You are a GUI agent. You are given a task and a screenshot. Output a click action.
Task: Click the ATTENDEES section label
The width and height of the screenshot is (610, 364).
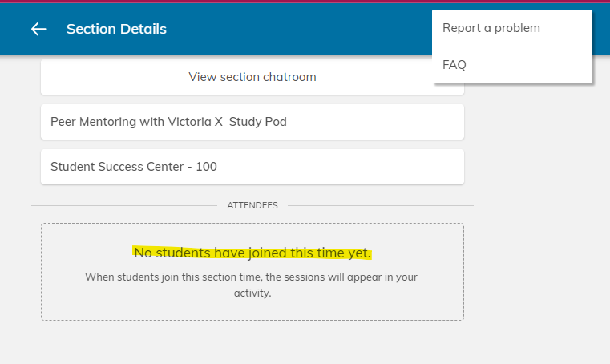pyautogui.click(x=252, y=205)
